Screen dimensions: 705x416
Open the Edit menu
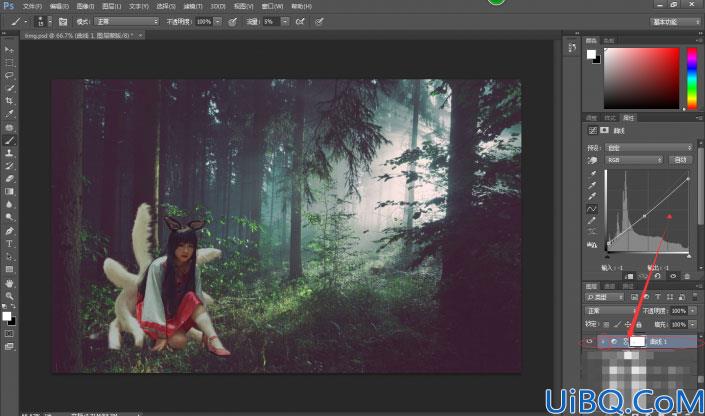59,6
